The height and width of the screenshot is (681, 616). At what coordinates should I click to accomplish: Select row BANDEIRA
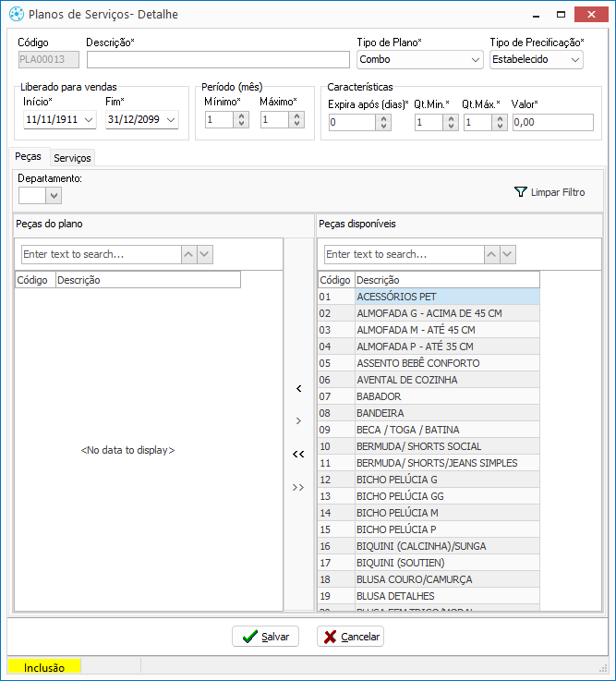point(429,413)
